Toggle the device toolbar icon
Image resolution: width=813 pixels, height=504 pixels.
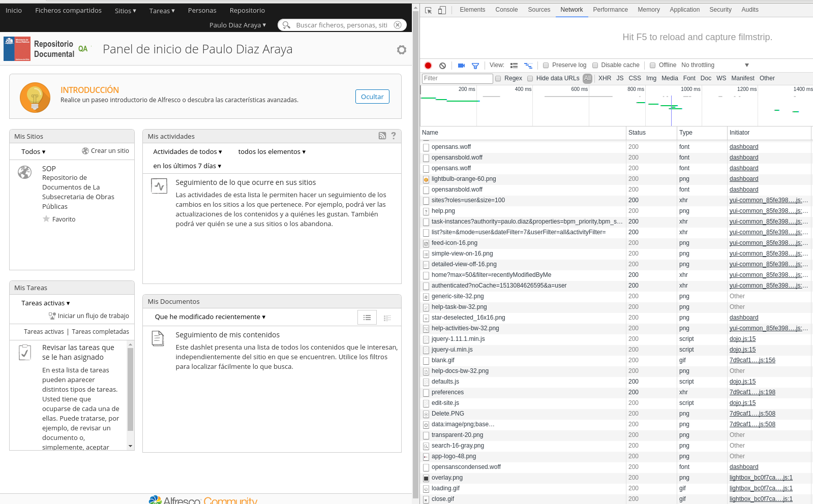pos(442,10)
